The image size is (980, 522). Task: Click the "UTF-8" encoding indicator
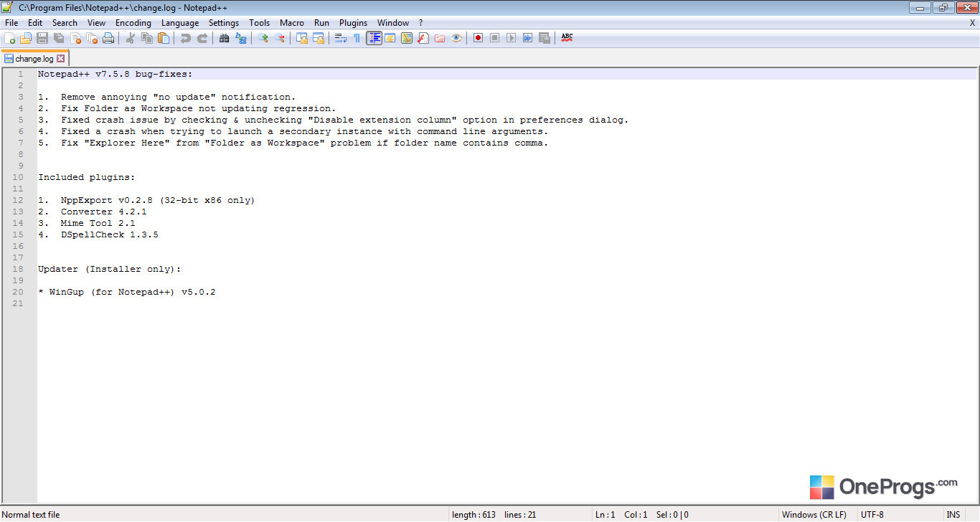(x=872, y=515)
